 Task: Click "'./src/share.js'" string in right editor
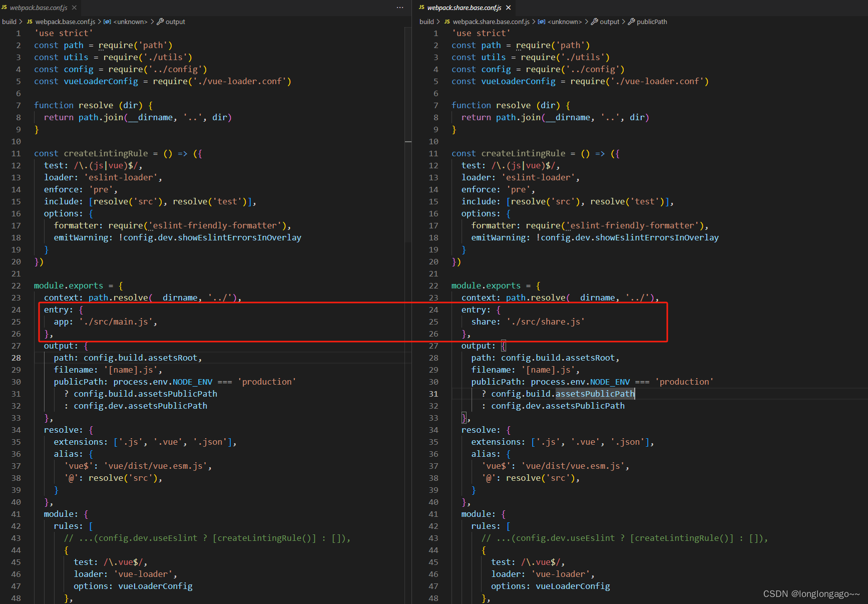click(x=545, y=322)
